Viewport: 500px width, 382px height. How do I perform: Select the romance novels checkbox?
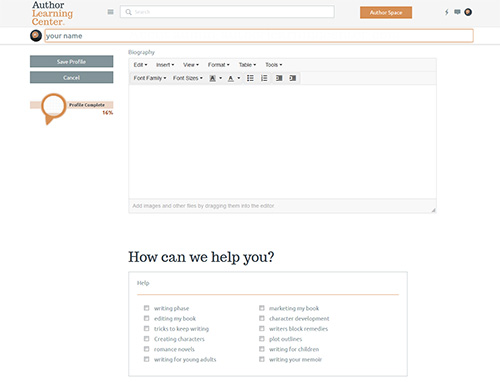[146, 349]
